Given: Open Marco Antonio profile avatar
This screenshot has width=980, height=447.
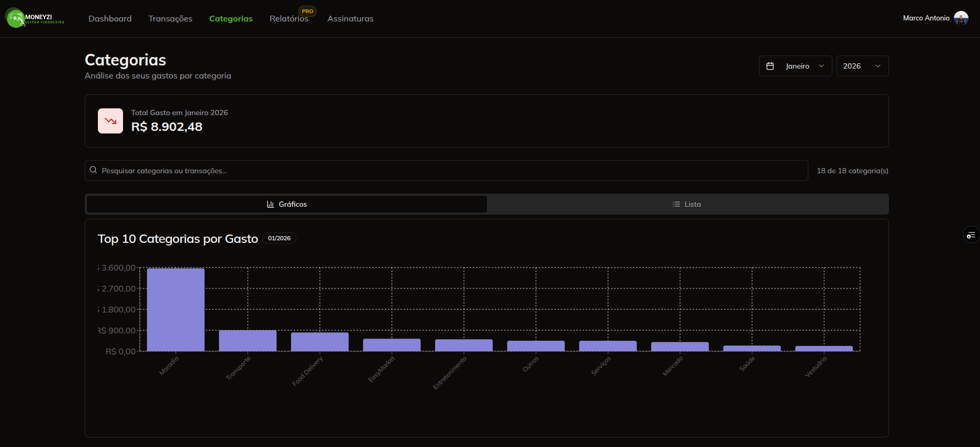Looking at the screenshot, I should tap(961, 18).
